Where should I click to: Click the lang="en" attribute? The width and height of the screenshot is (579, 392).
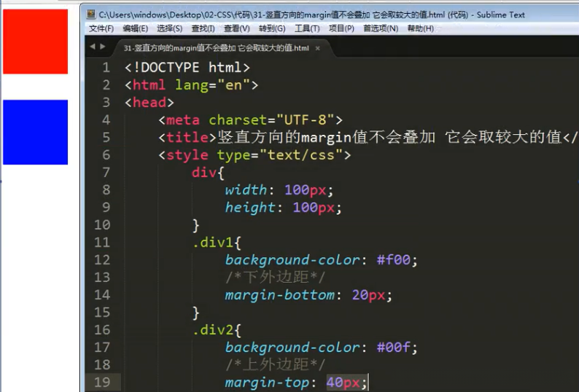tap(212, 85)
